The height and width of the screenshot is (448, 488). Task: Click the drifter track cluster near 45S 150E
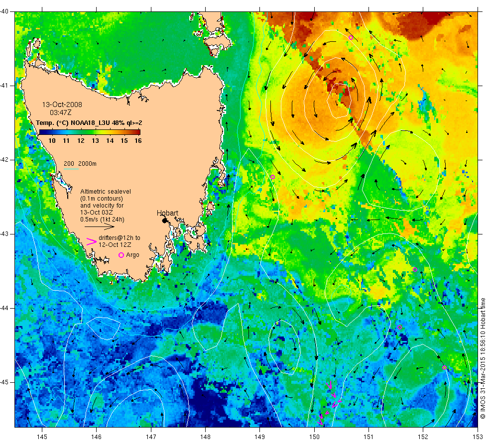click(329, 404)
